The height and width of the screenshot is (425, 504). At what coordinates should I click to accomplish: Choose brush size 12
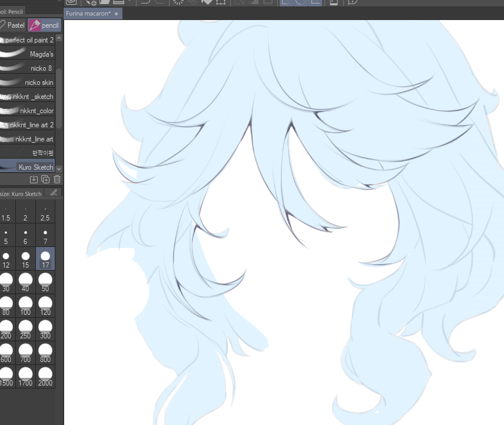tap(6, 259)
